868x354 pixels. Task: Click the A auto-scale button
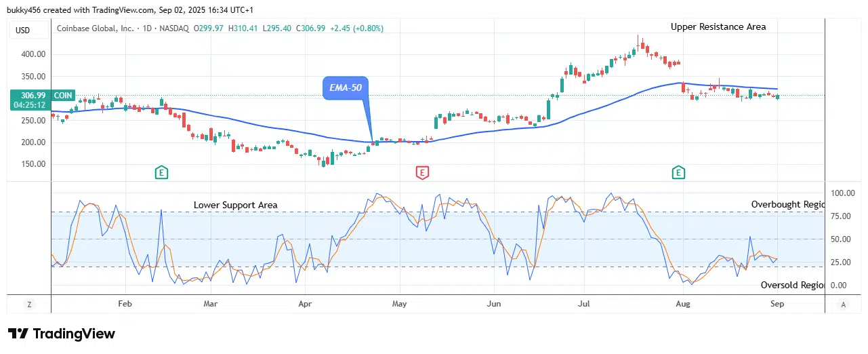(x=842, y=304)
